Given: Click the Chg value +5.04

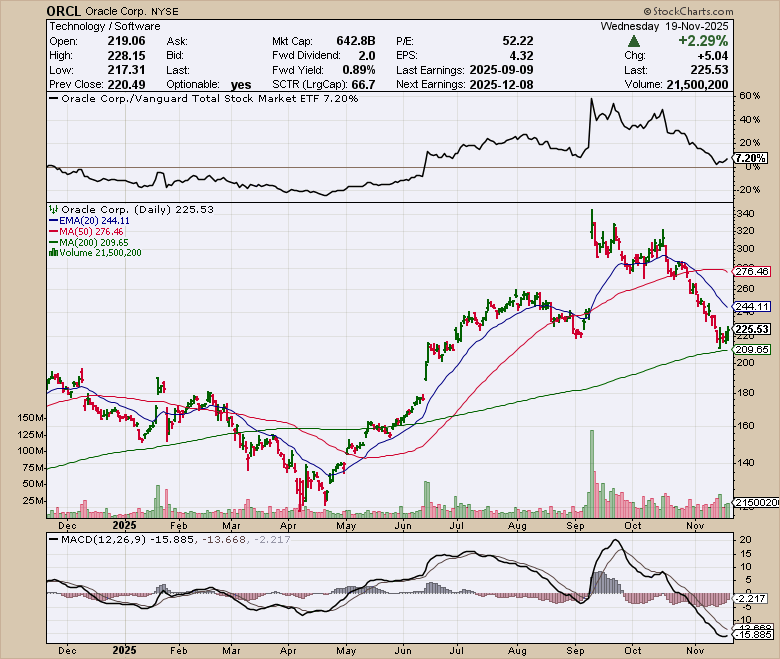Looking at the screenshot, I should point(713,56).
